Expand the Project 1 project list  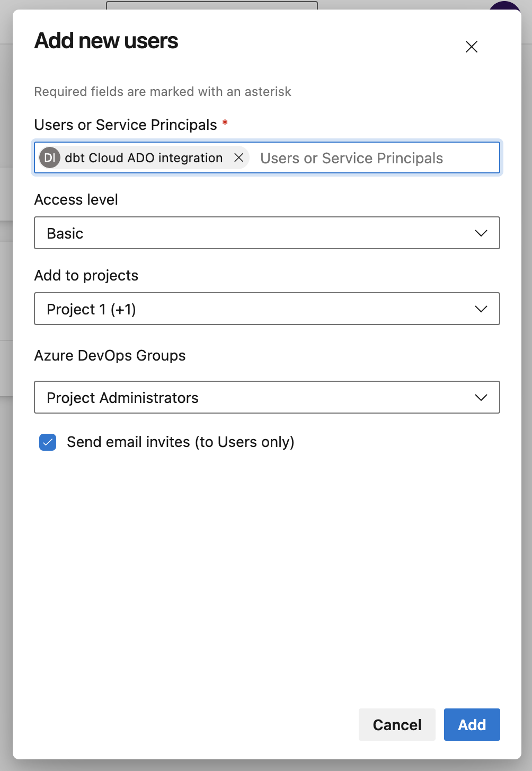pyautogui.click(x=480, y=309)
